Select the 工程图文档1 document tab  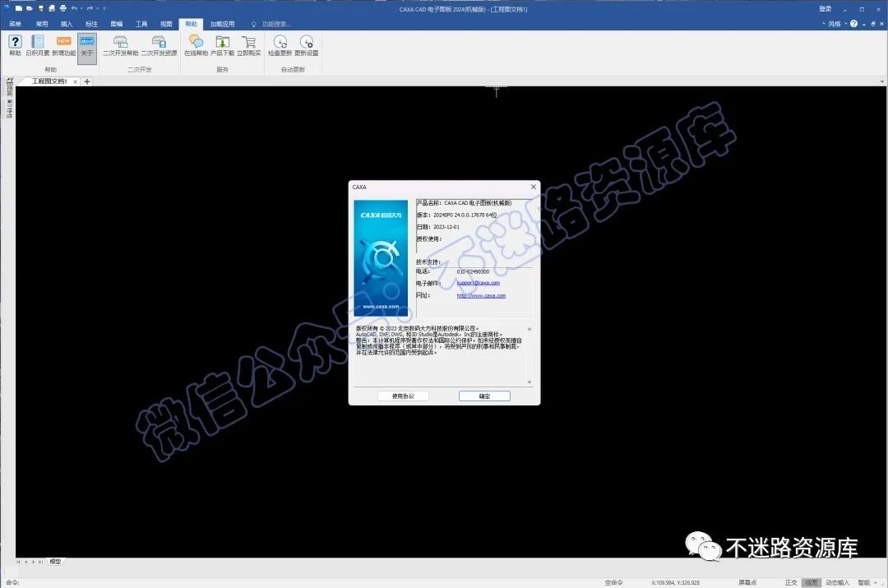49,81
